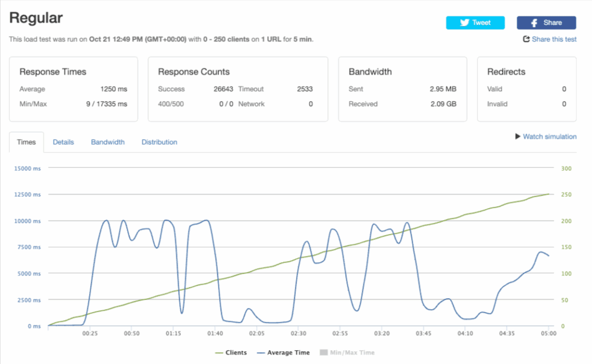The width and height of the screenshot is (592, 364).
Task: Click the 02:30 mark on time axis
Action: (298, 333)
